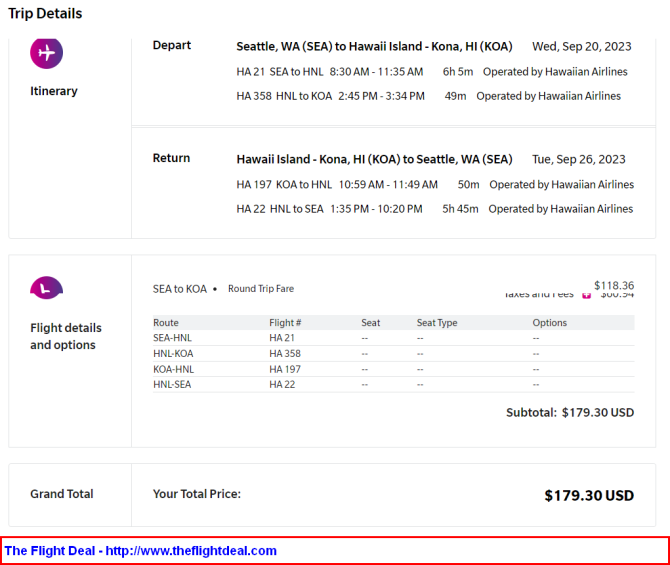Click the 49m duration
Screen dimensions: 670x565
click(x=455, y=96)
